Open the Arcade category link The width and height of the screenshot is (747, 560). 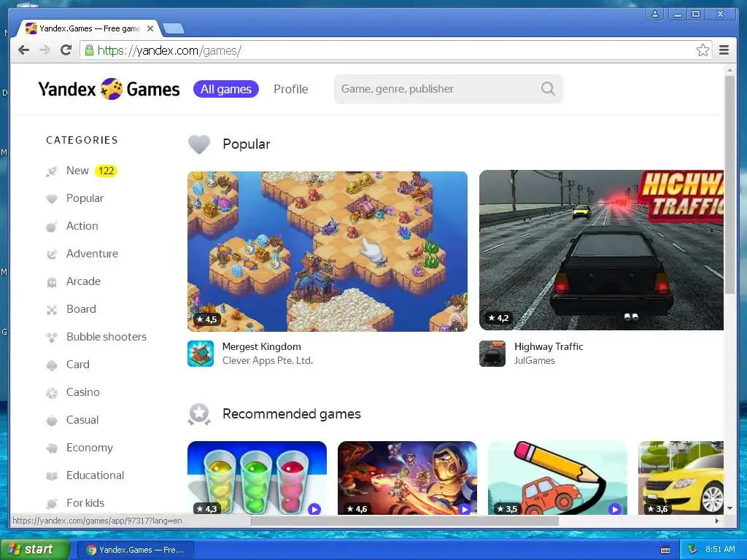83,281
